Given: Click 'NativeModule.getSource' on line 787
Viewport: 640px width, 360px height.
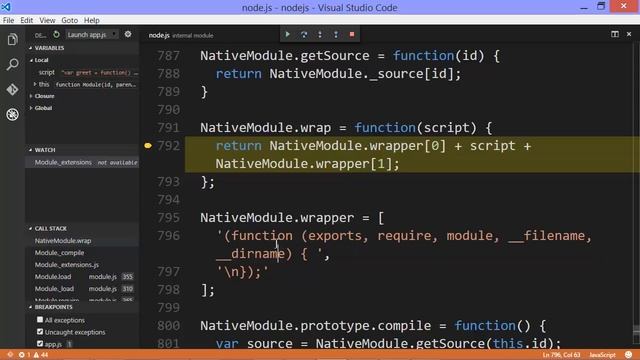Looking at the screenshot, I should 284,56.
